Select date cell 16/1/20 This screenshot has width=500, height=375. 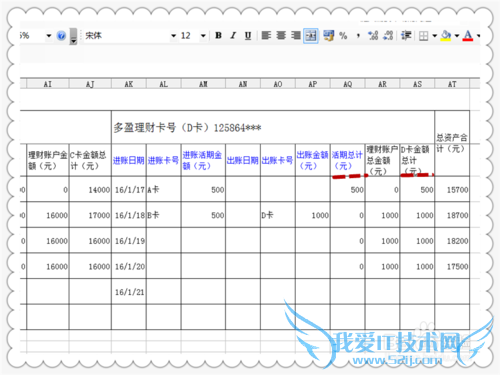coord(129,266)
